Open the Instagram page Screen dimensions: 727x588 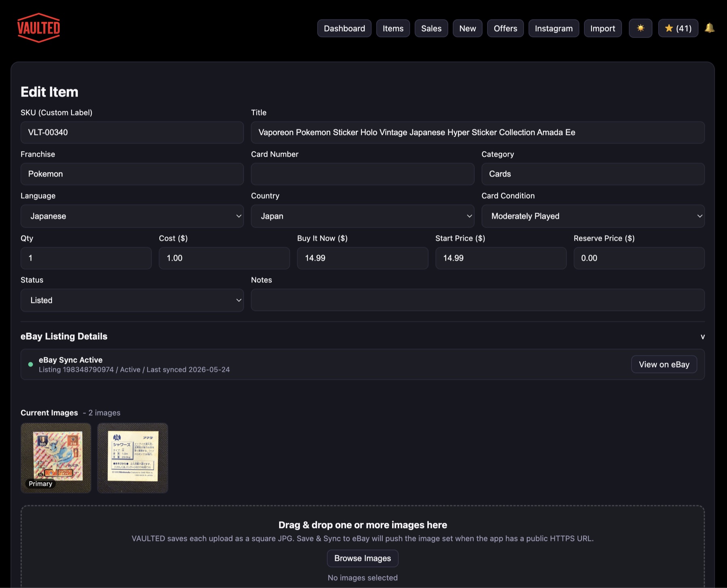point(554,28)
